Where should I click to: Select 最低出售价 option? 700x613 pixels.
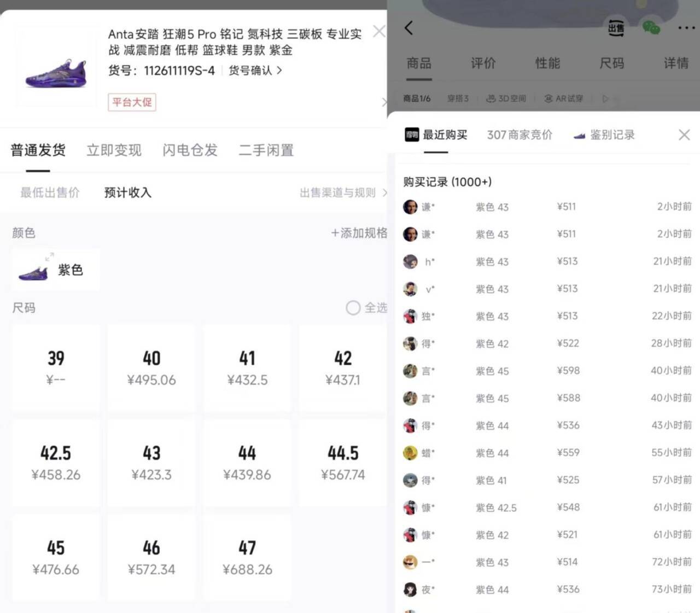(50, 192)
